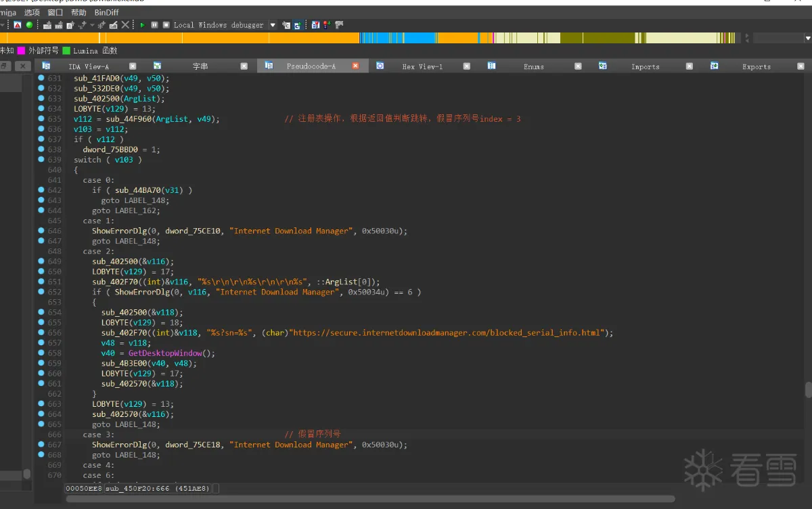
Task: Click the green Lumina function legend swatch
Action: pyautogui.click(x=66, y=51)
